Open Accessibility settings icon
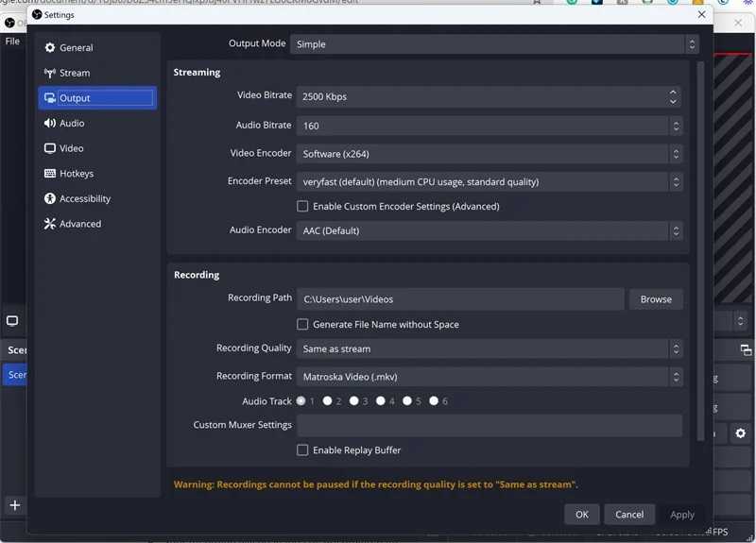 click(50, 198)
